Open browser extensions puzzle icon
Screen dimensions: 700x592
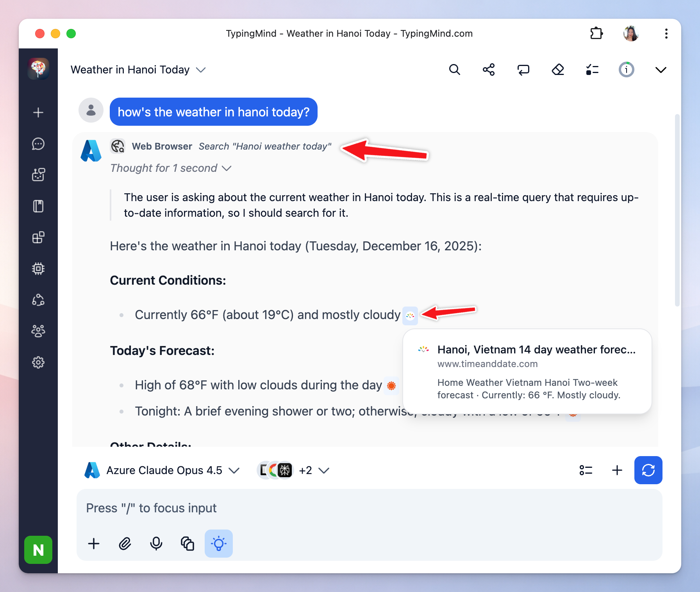tap(596, 34)
